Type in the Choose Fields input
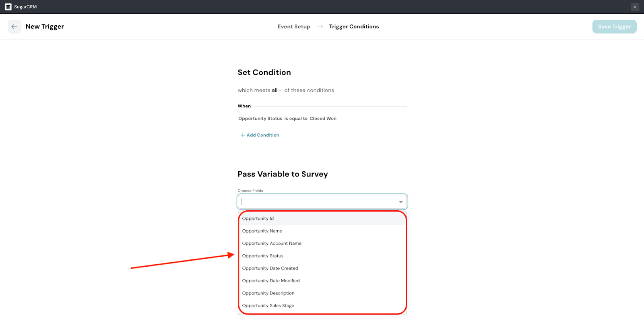 coord(318,202)
